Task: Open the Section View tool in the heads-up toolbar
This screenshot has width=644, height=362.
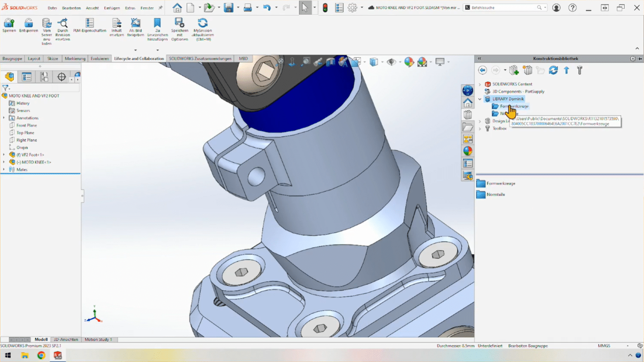Action: 331,61
